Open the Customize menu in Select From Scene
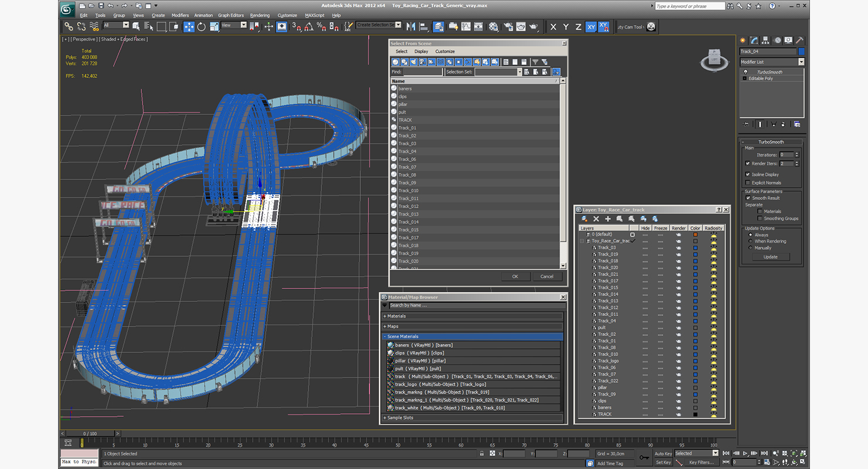Image resolution: width=868 pixels, height=469 pixels. [445, 52]
